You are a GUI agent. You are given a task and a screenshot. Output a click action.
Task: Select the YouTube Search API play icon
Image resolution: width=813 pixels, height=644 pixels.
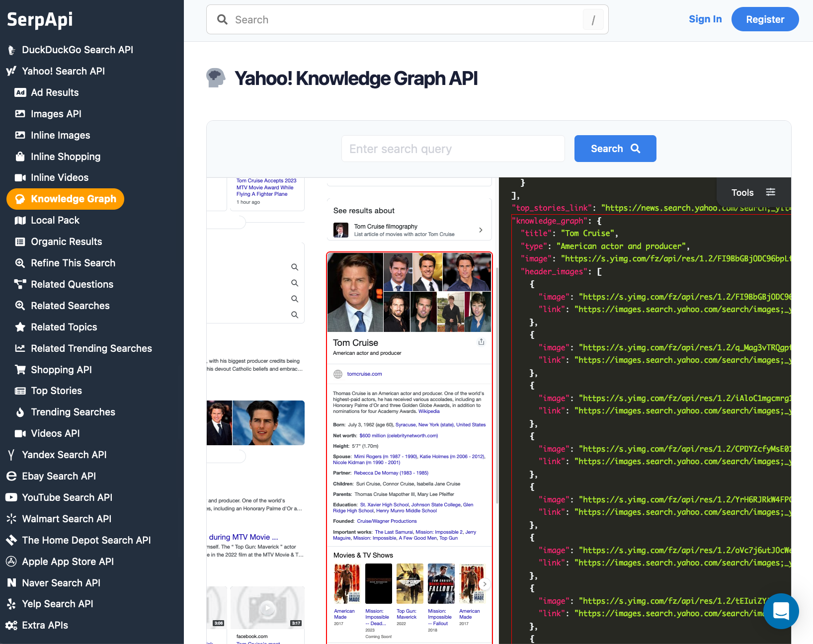coord(11,497)
